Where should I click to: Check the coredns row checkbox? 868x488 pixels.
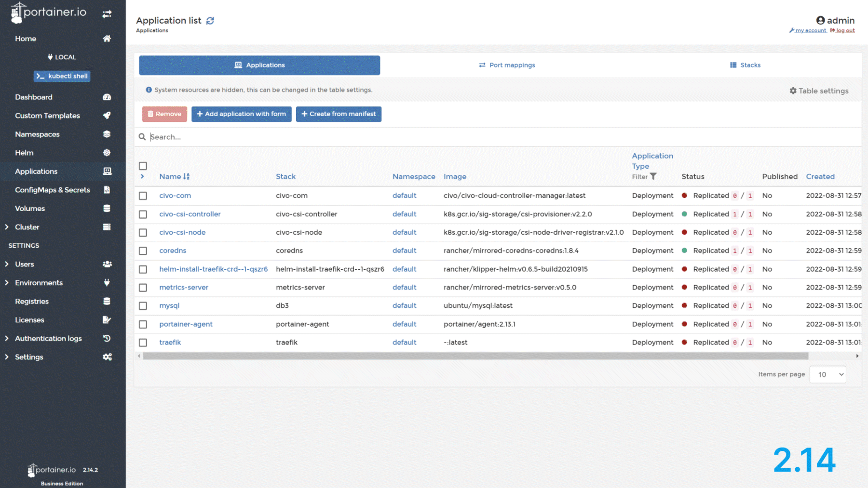click(x=143, y=251)
